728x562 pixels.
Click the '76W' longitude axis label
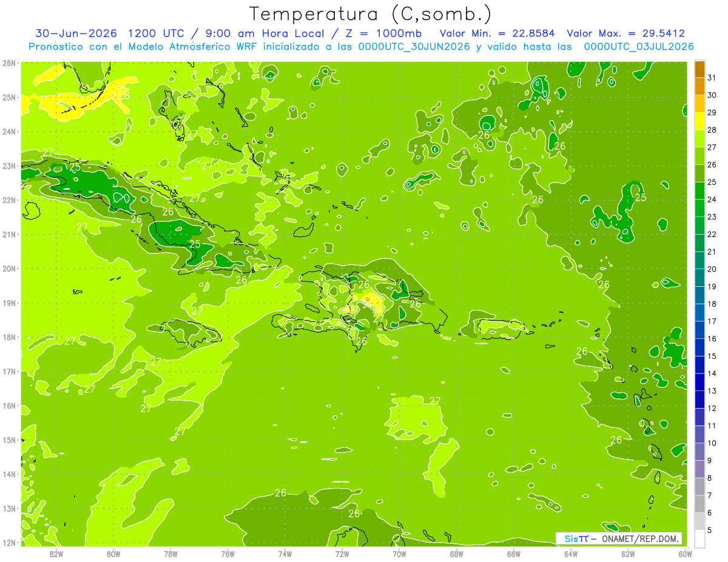coord(227,554)
